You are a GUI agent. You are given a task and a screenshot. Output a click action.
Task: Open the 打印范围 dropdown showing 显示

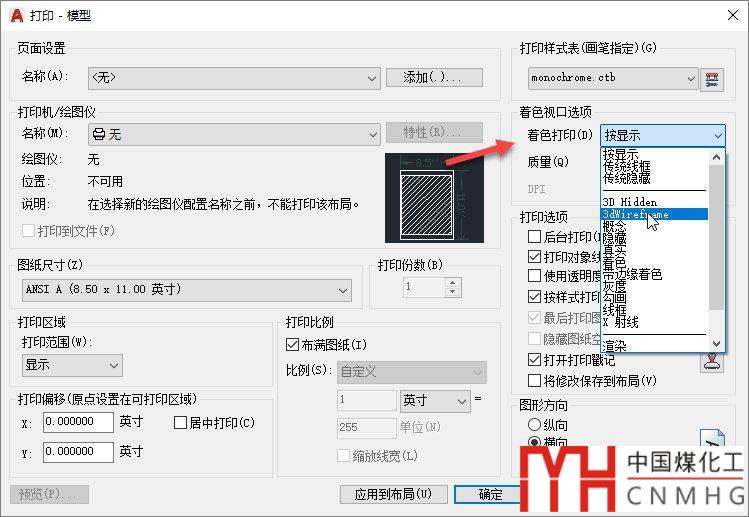pos(72,365)
